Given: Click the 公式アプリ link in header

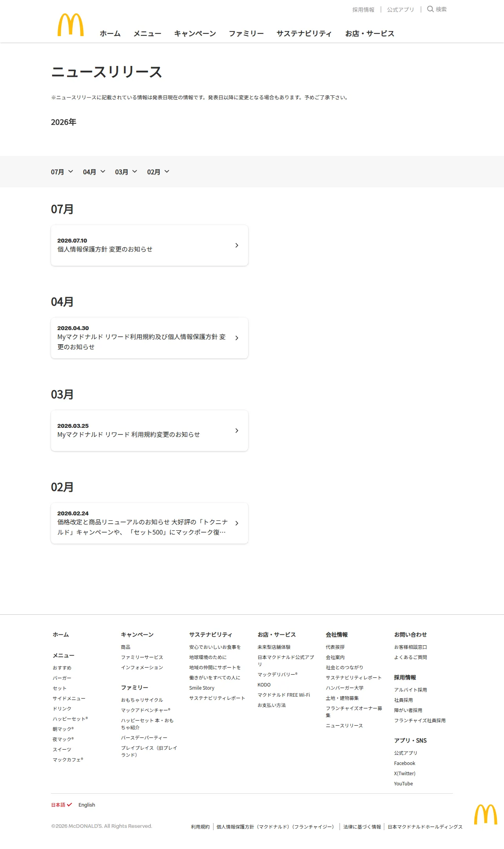Looking at the screenshot, I should [400, 10].
